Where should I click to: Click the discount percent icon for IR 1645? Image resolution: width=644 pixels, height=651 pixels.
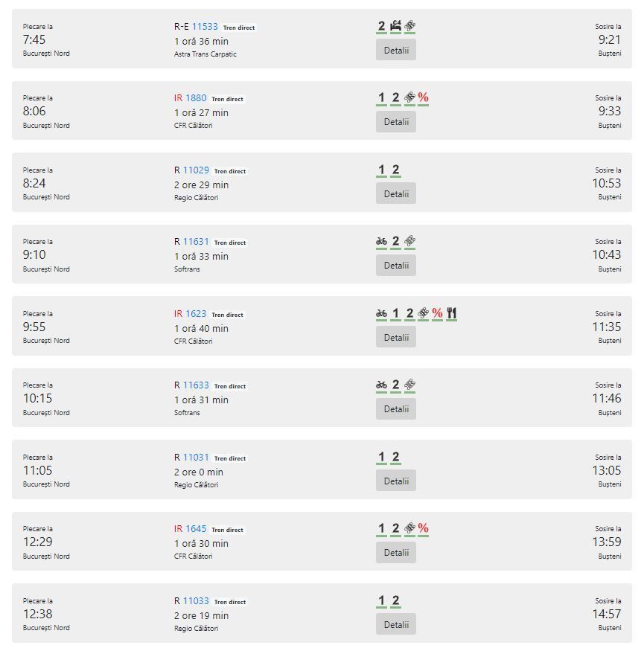(x=423, y=528)
